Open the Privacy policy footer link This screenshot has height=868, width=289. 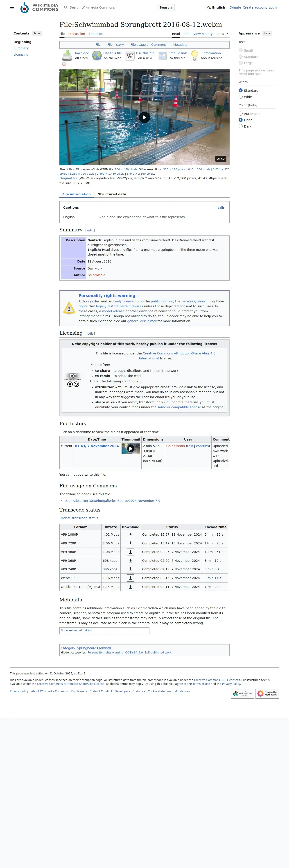point(19,691)
